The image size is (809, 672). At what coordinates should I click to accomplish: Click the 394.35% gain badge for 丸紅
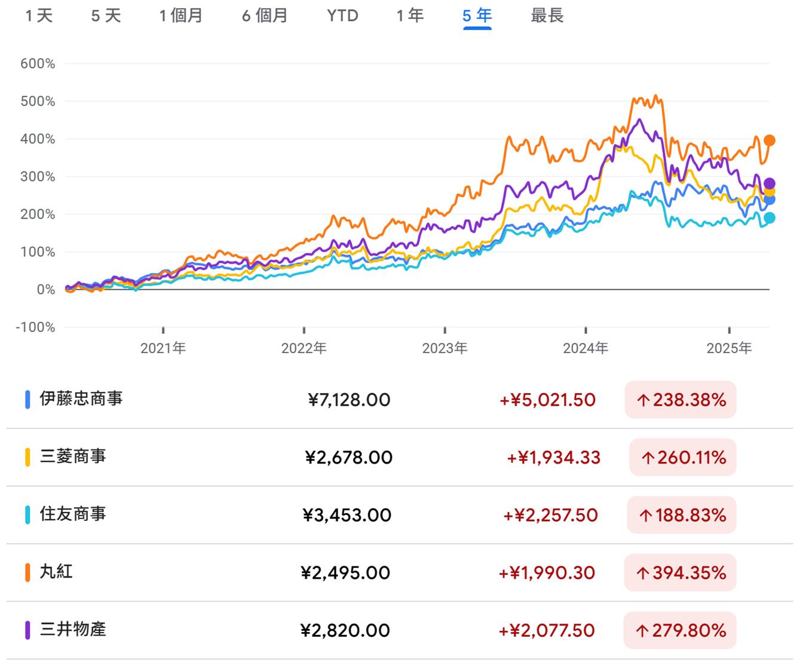click(681, 573)
